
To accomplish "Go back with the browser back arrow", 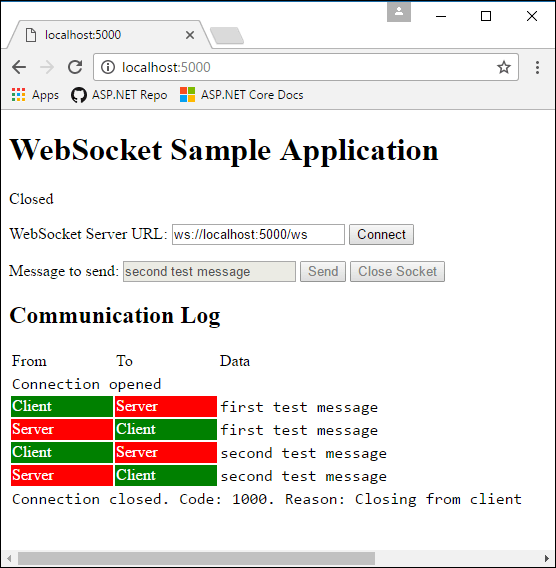I will tap(19, 67).
